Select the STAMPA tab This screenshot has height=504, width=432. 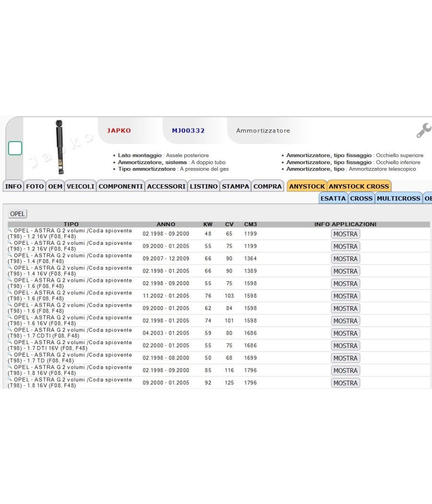point(235,186)
